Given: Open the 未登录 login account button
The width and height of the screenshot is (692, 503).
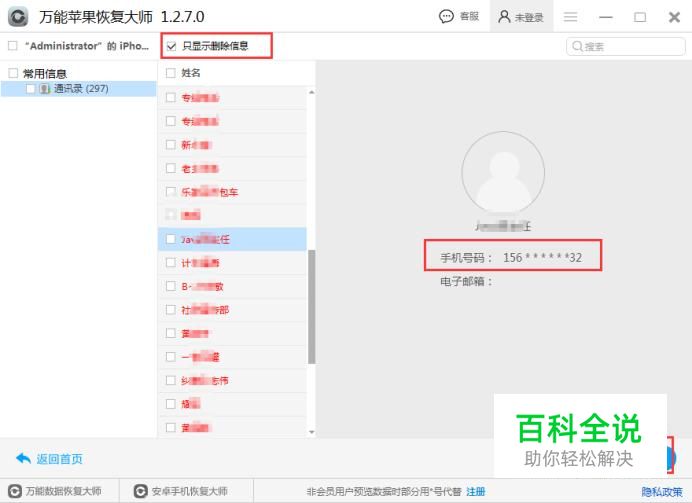Looking at the screenshot, I should pyautogui.click(x=521, y=17).
